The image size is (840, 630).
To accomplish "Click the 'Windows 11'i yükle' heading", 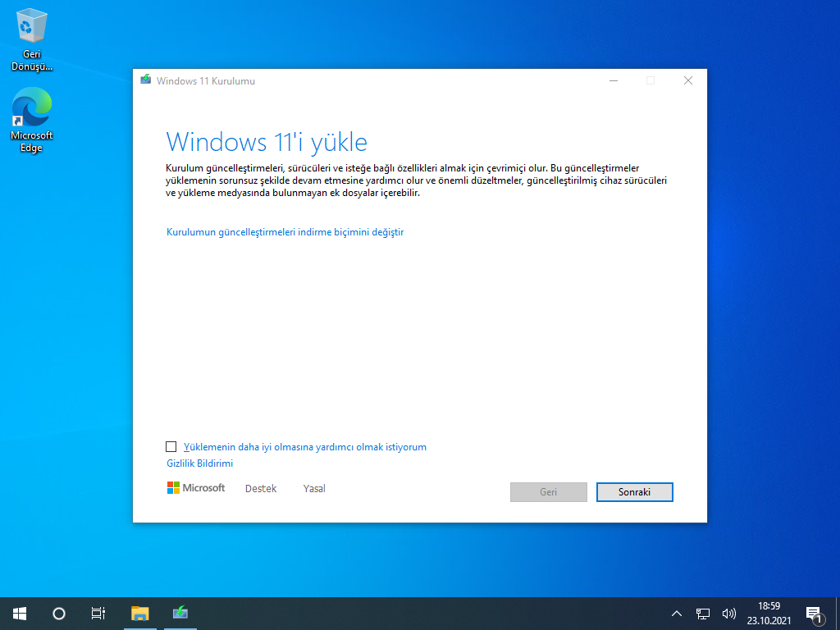I will click(267, 143).
